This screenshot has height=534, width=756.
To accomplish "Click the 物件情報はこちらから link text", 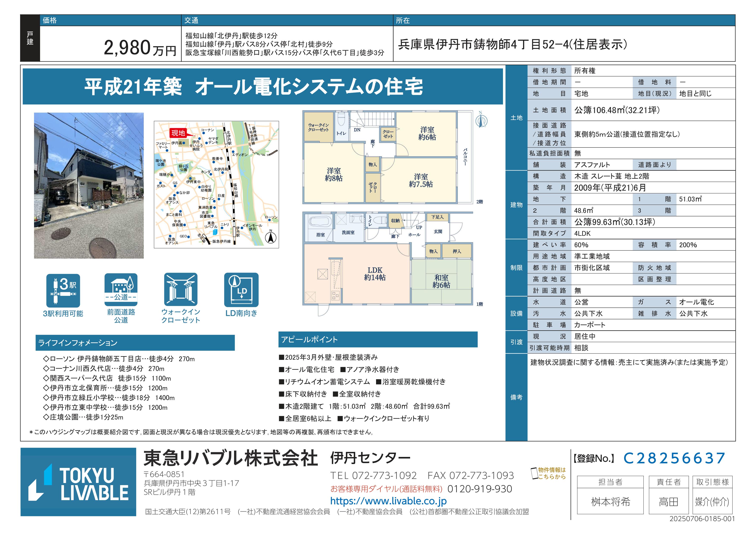I will click(x=552, y=473).
